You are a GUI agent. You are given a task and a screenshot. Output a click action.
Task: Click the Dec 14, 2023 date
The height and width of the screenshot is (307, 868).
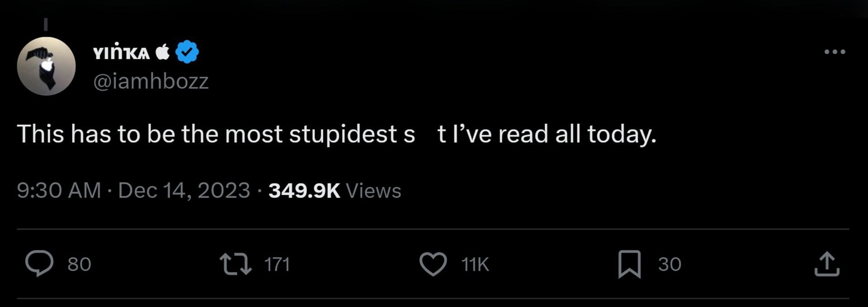pos(184,190)
